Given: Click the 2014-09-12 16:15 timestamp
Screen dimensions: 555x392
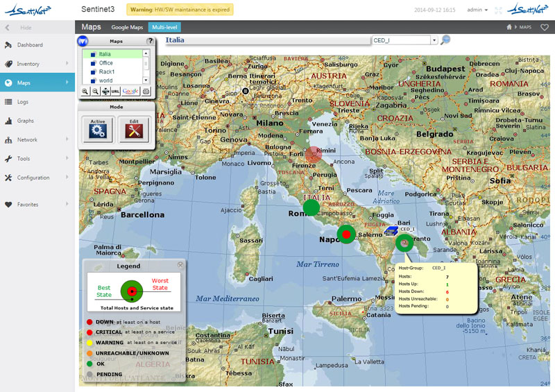Looking at the screenshot, I should [435, 10].
